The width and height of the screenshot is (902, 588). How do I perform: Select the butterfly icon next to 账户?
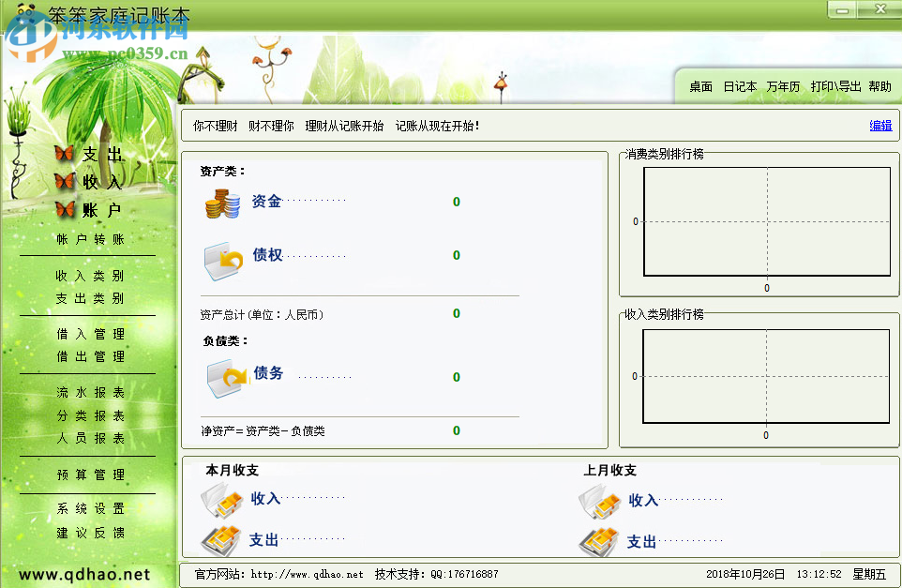64,209
